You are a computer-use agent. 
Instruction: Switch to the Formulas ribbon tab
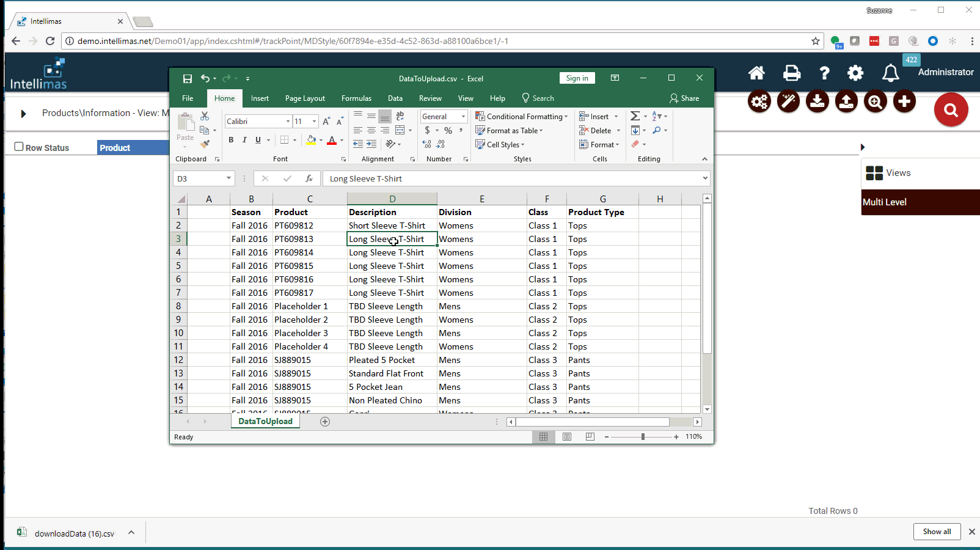[356, 98]
